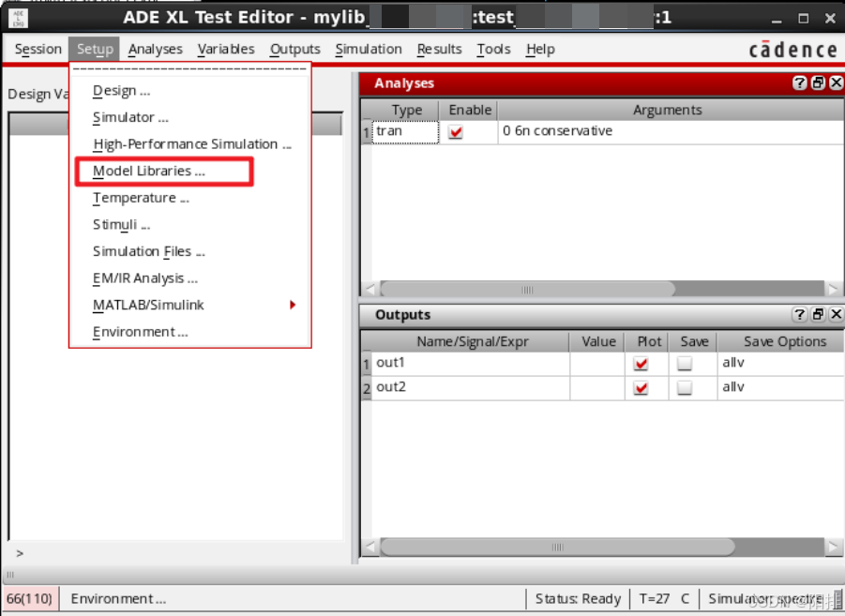Disable the tran analysis checkbox
845x616 pixels.
coord(456,131)
